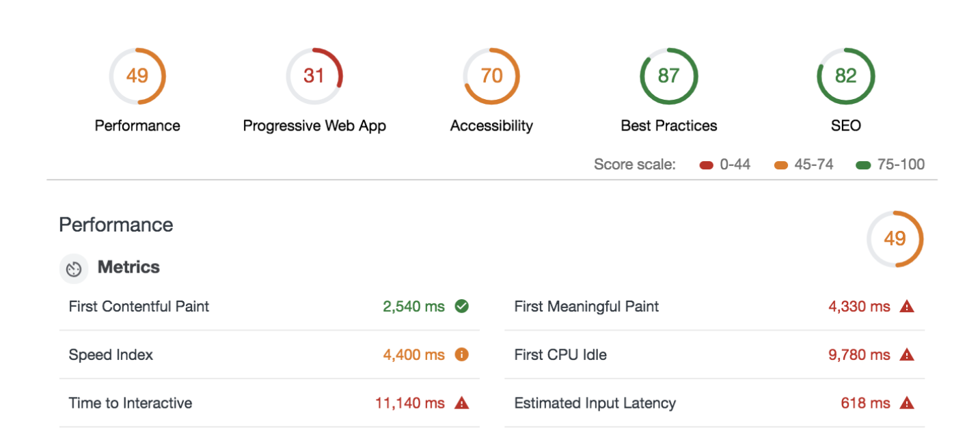Select the Progressive Web App label

314,126
